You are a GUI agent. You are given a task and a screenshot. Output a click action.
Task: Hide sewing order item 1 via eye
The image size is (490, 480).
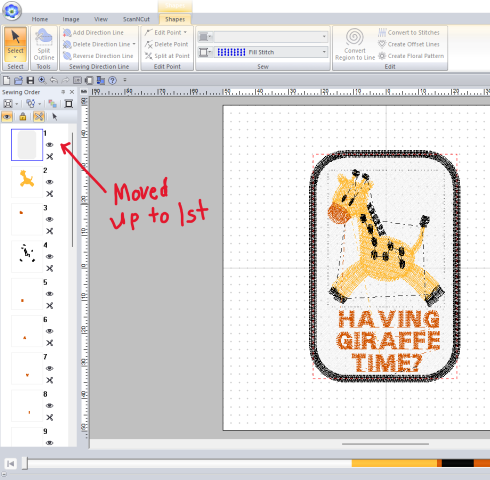click(x=50, y=145)
